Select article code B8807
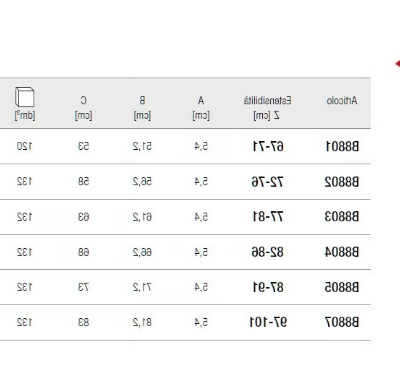 pyautogui.click(x=342, y=322)
